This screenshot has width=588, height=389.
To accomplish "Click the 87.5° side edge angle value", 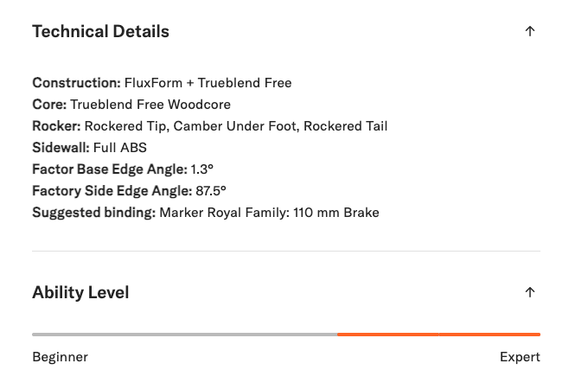I will (211, 191).
